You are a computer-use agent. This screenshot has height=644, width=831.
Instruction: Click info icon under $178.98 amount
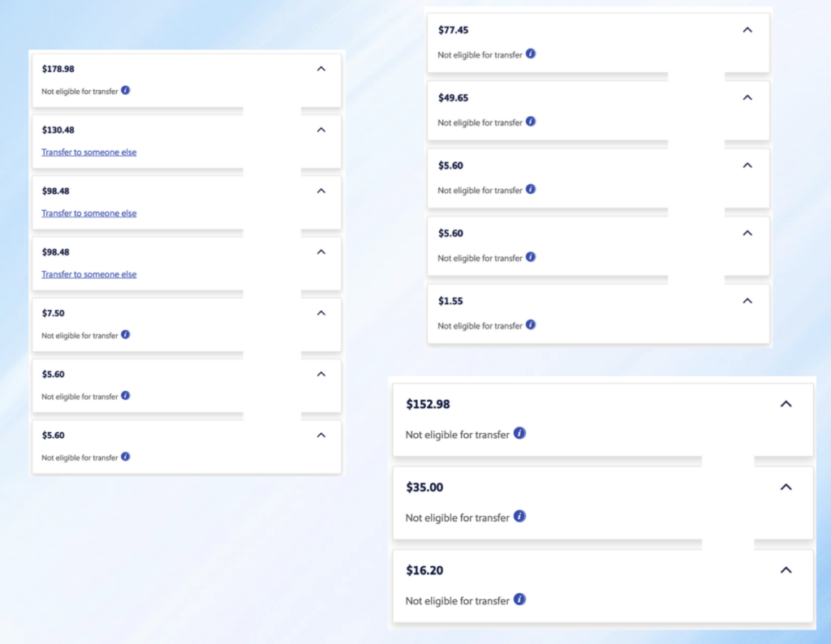coord(126,91)
